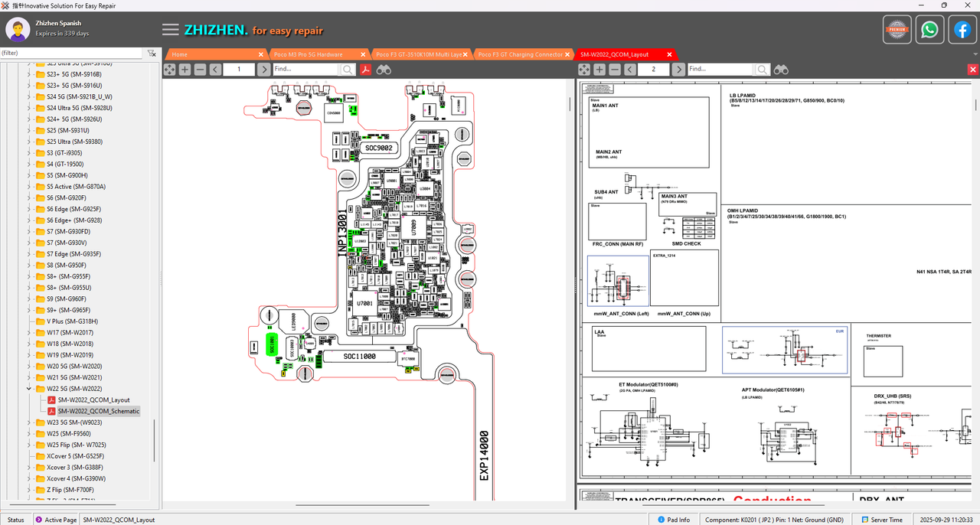Image resolution: width=980 pixels, height=525 pixels.
Task: Expand the Z Flip (SM-F700F) folder
Action: point(30,490)
